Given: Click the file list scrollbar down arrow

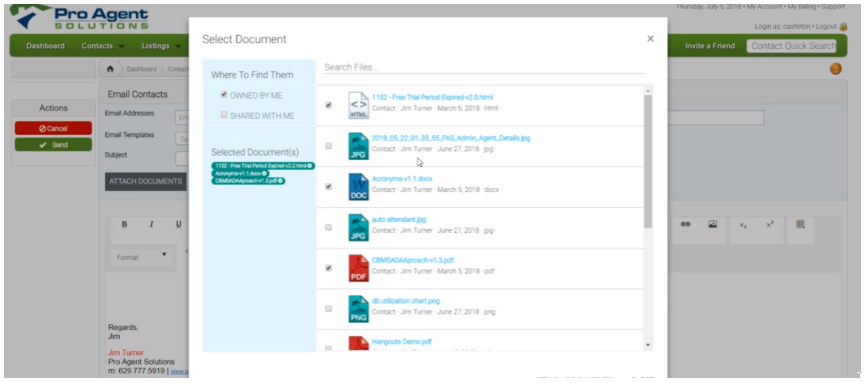Looking at the screenshot, I should tap(648, 345).
